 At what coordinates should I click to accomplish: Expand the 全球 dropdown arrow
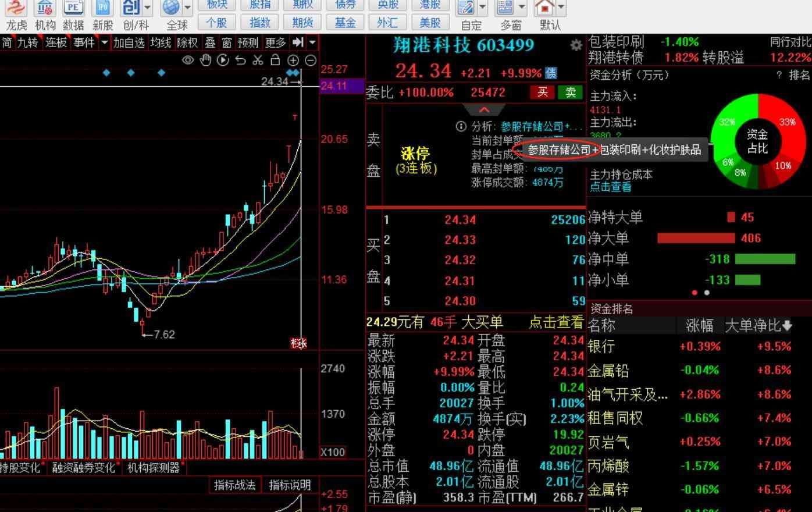tap(187, 8)
